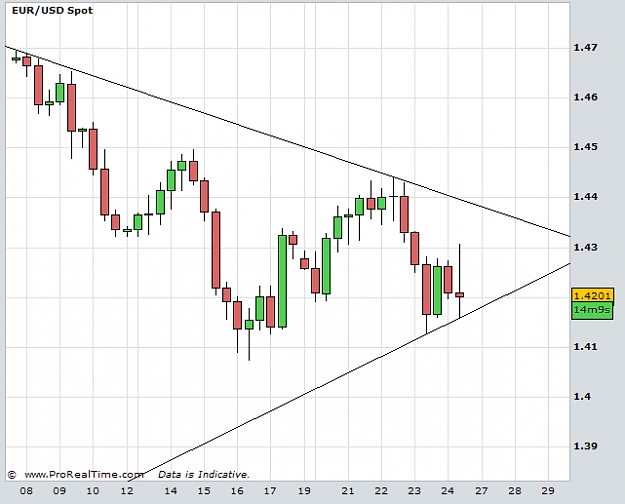Click the 1.47 price axis label
This screenshot has height=504, width=625.
point(586,47)
